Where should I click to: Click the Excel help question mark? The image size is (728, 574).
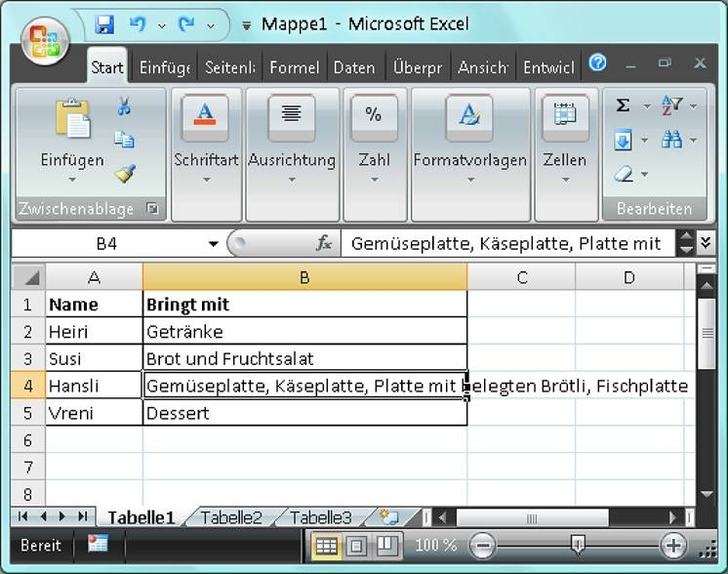pos(598,63)
